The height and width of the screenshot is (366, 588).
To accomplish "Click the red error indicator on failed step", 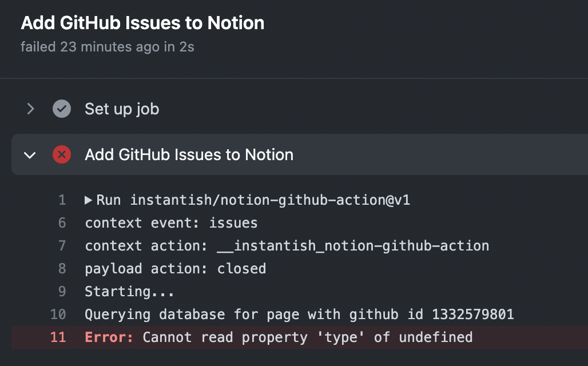I will (61, 154).
